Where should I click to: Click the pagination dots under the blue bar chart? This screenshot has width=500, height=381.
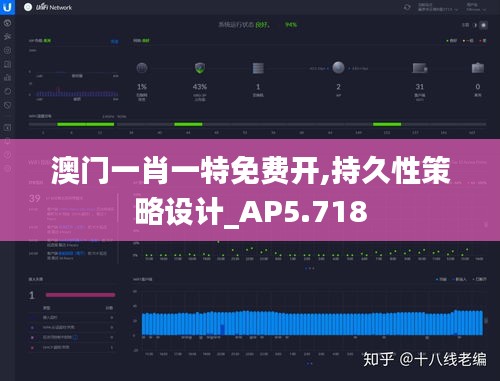310,363
